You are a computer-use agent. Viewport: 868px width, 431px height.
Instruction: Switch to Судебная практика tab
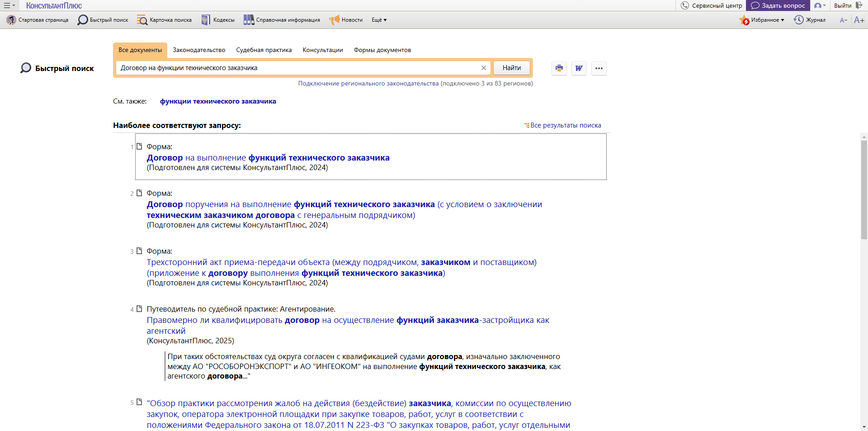tap(264, 50)
